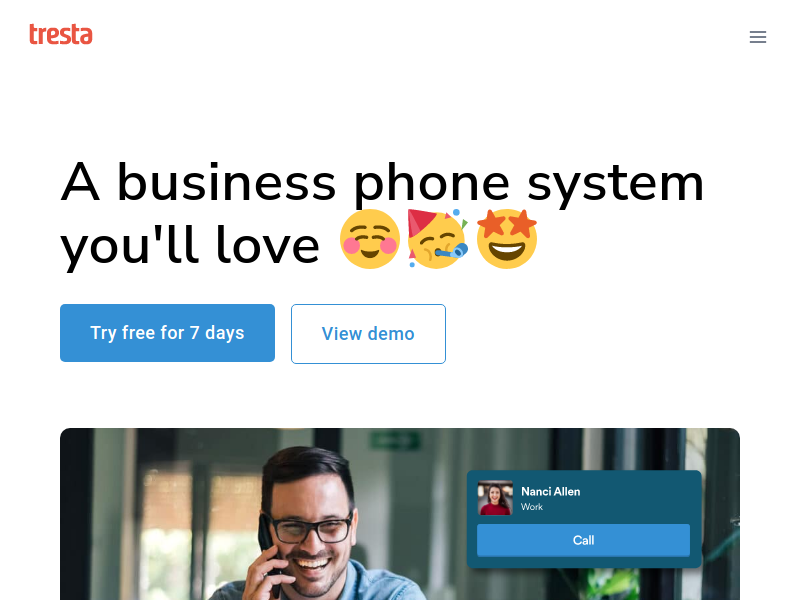
Task: Click the word 'system' in the headline
Action: pyautogui.click(x=615, y=183)
